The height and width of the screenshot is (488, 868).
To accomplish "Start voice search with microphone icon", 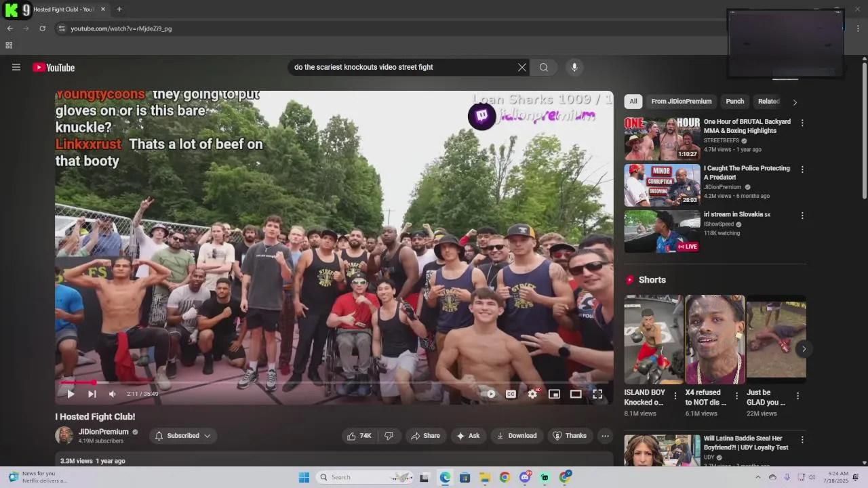I will point(574,67).
